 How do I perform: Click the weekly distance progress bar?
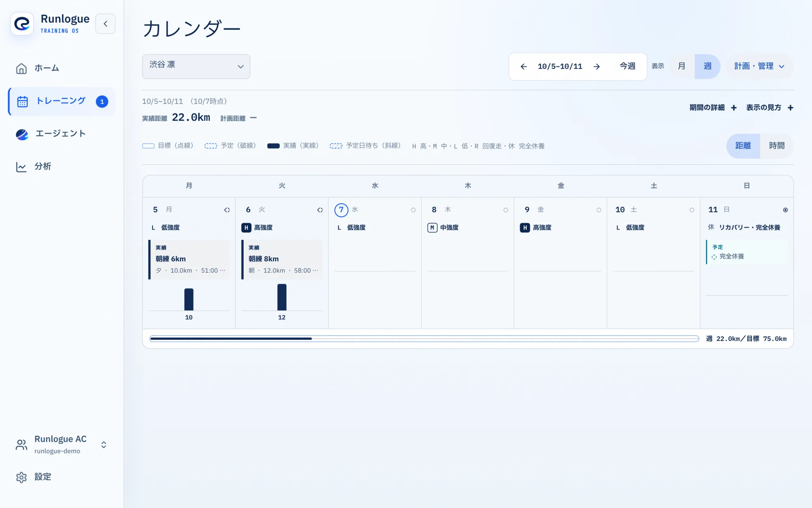pos(424,339)
